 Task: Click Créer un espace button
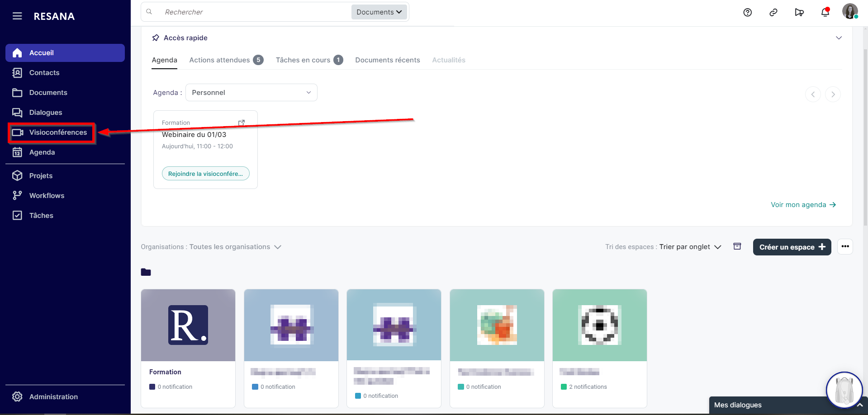click(x=792, y=247)
